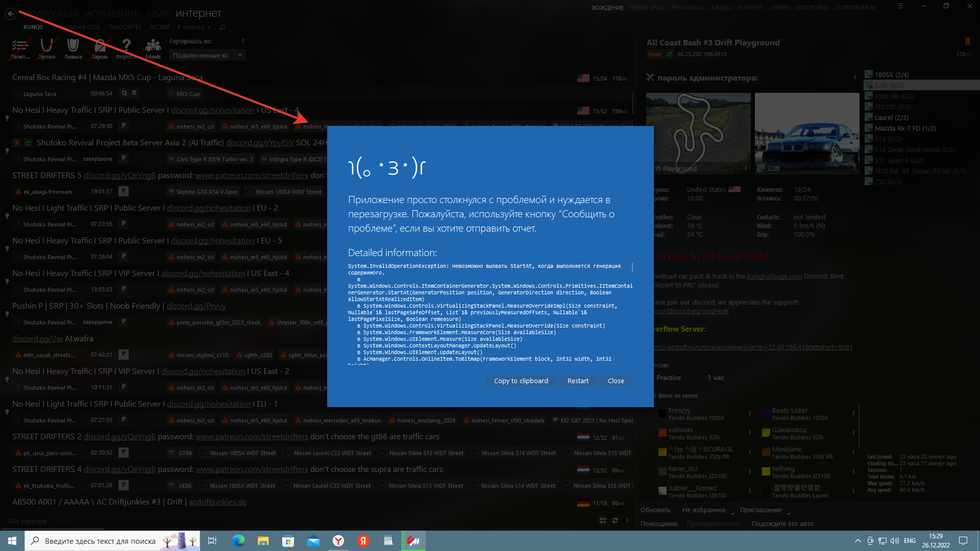Click the red bookmark icon on the server panel

click(x=967, y=42)
